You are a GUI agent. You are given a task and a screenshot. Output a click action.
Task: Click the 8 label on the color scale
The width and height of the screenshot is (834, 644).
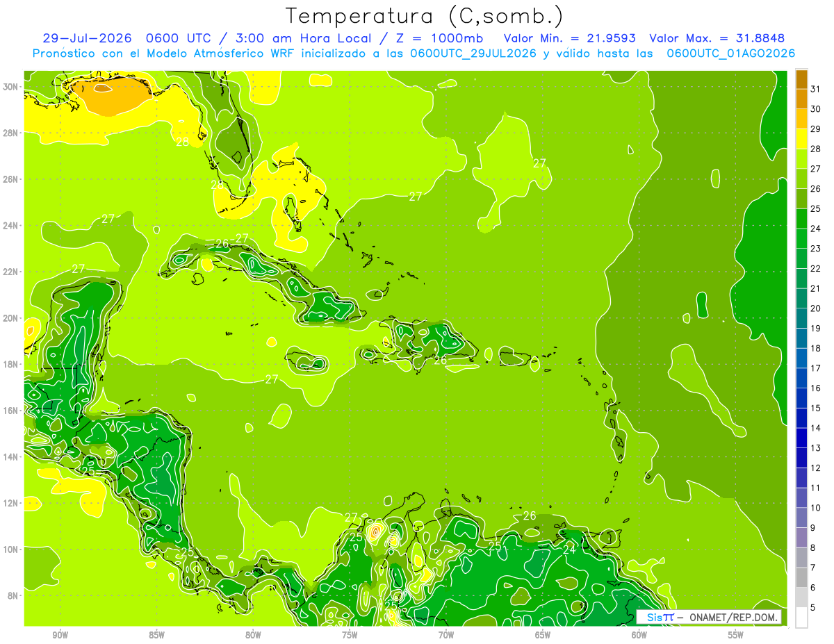tap(813, 547)
